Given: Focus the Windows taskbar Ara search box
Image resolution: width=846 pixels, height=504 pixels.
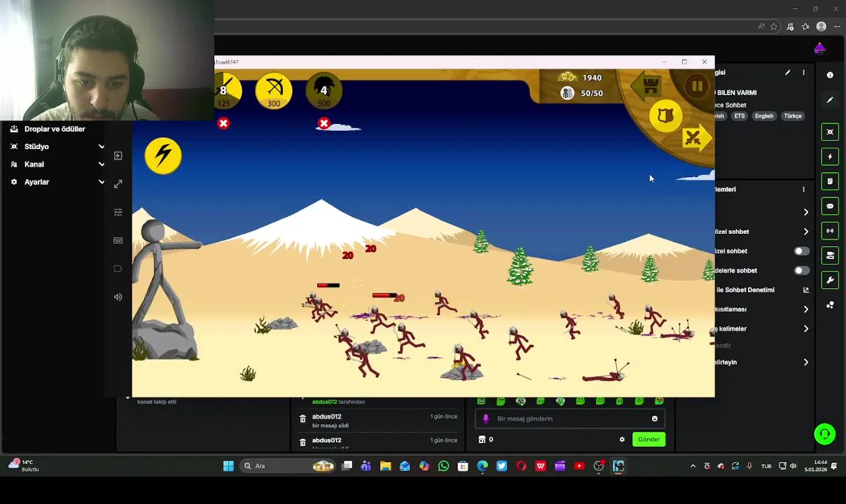Looking at the screenshot, I should tap(288, 465).
